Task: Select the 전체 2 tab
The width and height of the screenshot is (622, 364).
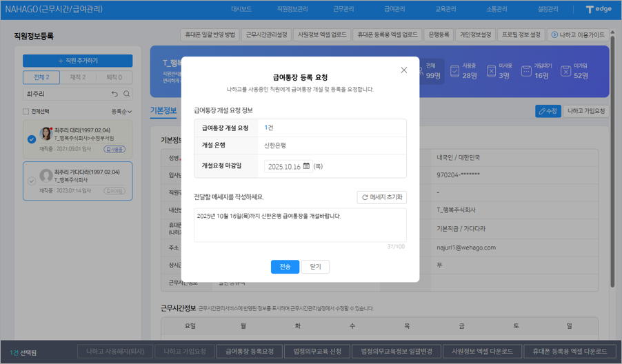Action: point(41,77)
